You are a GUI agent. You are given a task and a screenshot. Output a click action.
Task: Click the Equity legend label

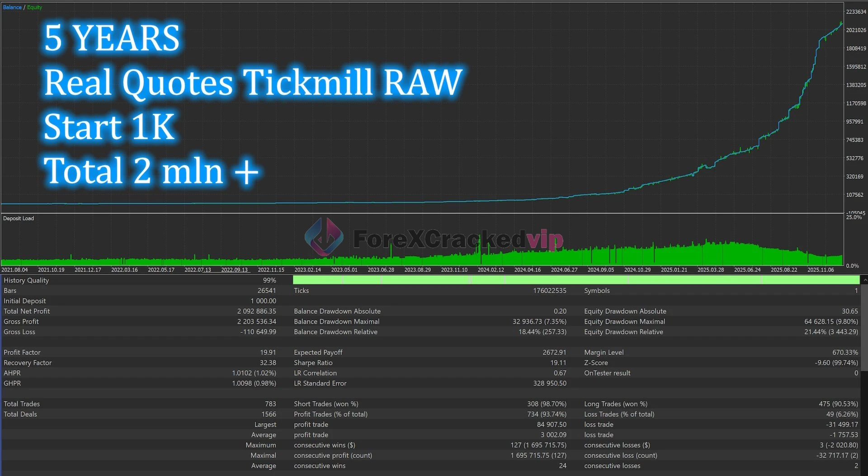click(34, 7)
